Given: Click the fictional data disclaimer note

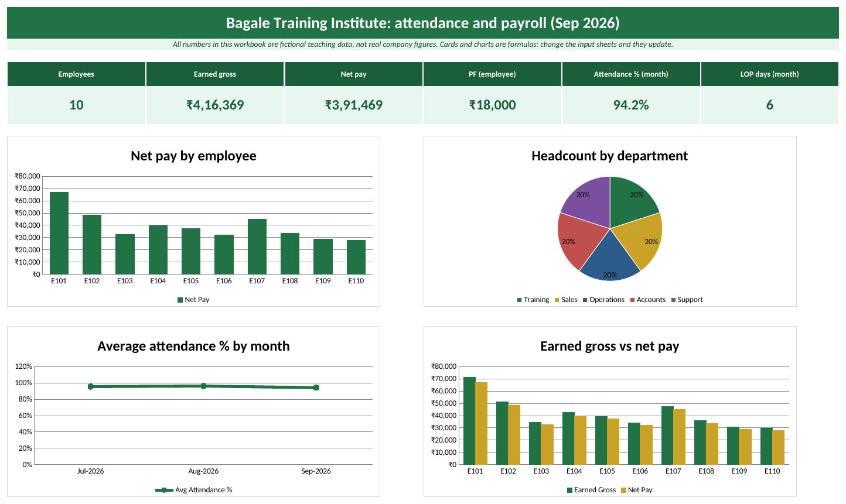Looking at the screenshot, I should [x=423, y=44].
